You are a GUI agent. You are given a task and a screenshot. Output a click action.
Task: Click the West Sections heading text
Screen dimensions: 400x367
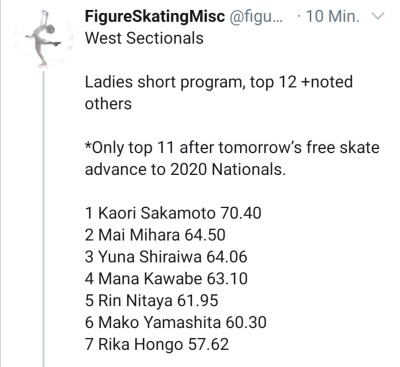144,38
